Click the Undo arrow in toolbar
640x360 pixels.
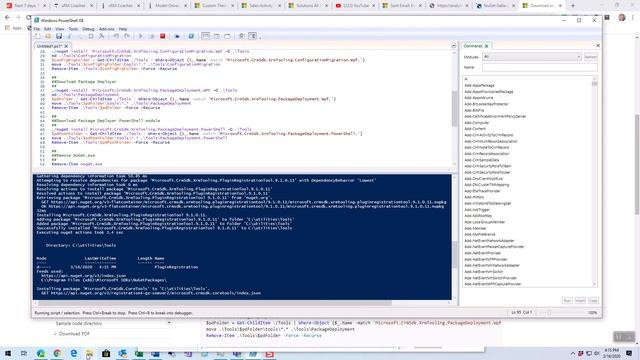click(116, 36)
